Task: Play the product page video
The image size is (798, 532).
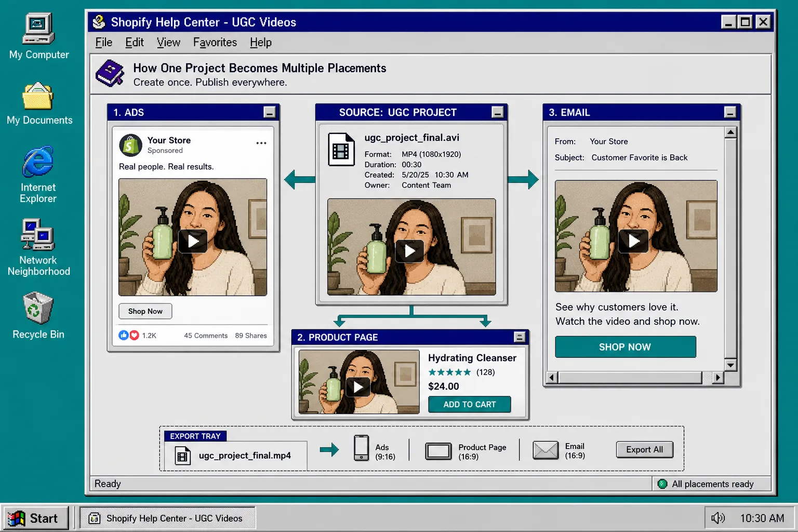Action: coord(358,387)
